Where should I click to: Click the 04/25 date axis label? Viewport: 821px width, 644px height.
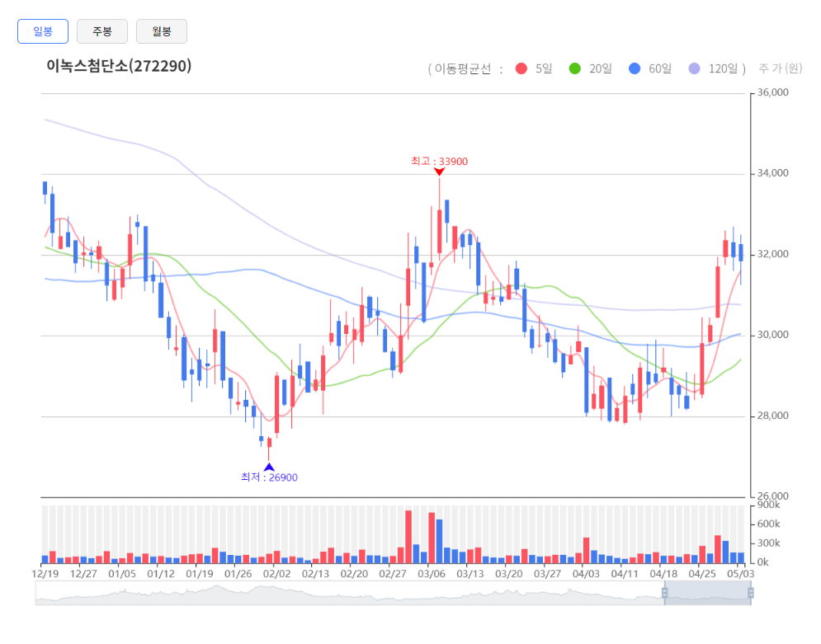coord(702,573)
